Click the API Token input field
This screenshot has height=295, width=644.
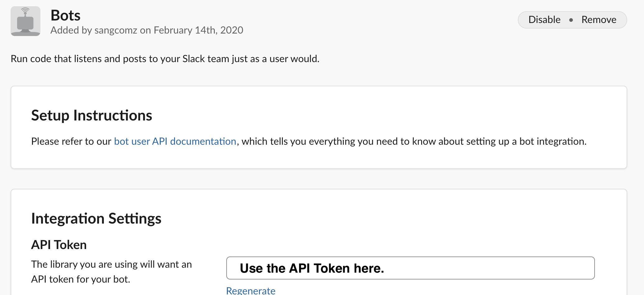[410, 268]
